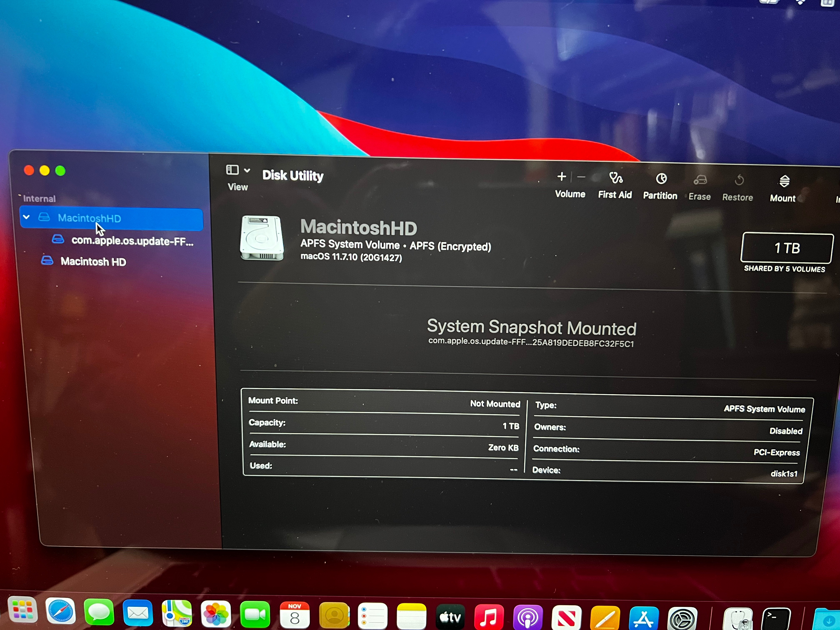The width and height of the screenshot is (840, 630).
Task: Click the 'PCI-Express' connection value
Action: (777, 452)
